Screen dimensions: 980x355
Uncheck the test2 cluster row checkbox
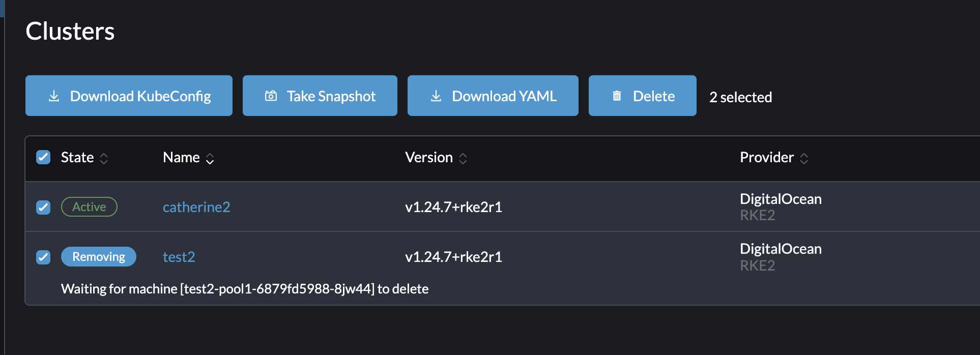(x=43, y=257)
